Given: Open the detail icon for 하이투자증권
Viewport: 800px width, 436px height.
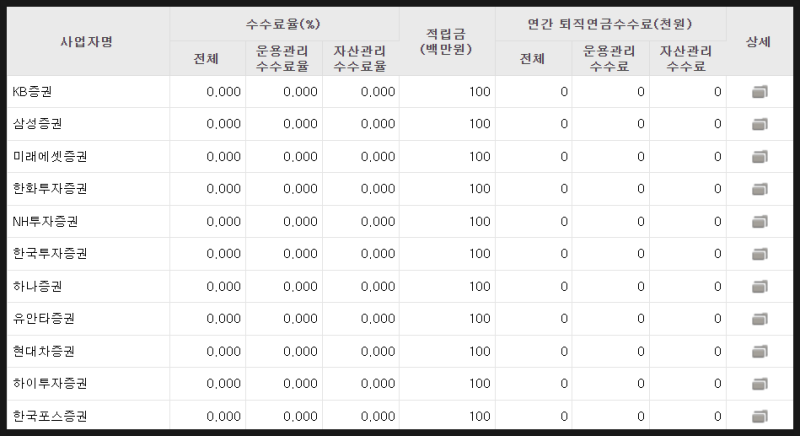Looking at the screenshot, I should (760, 384).
